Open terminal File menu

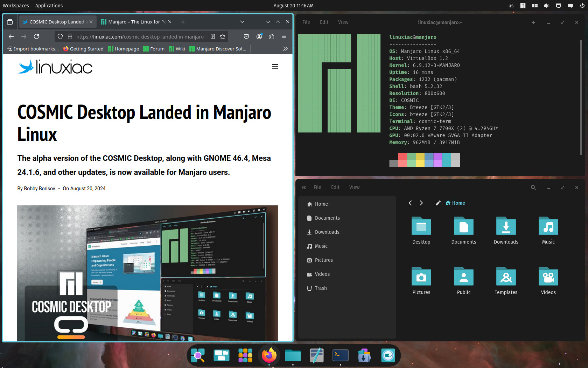[306, 22]
